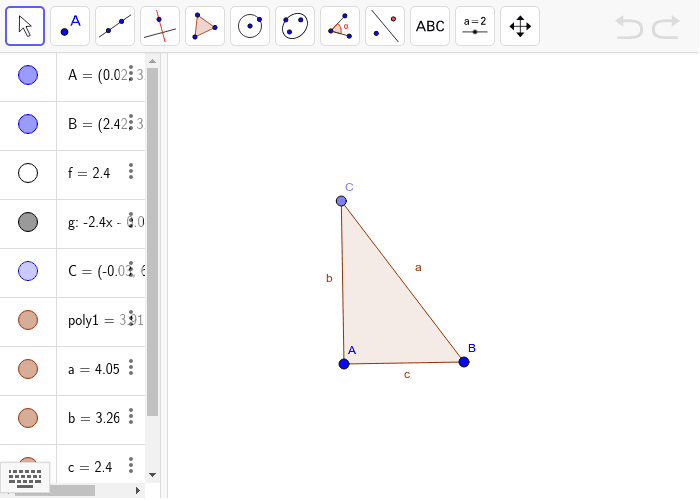This screenshot has width=700, height=500.
Task: Click side label c of triangle
Action: (x=407, y=375)
